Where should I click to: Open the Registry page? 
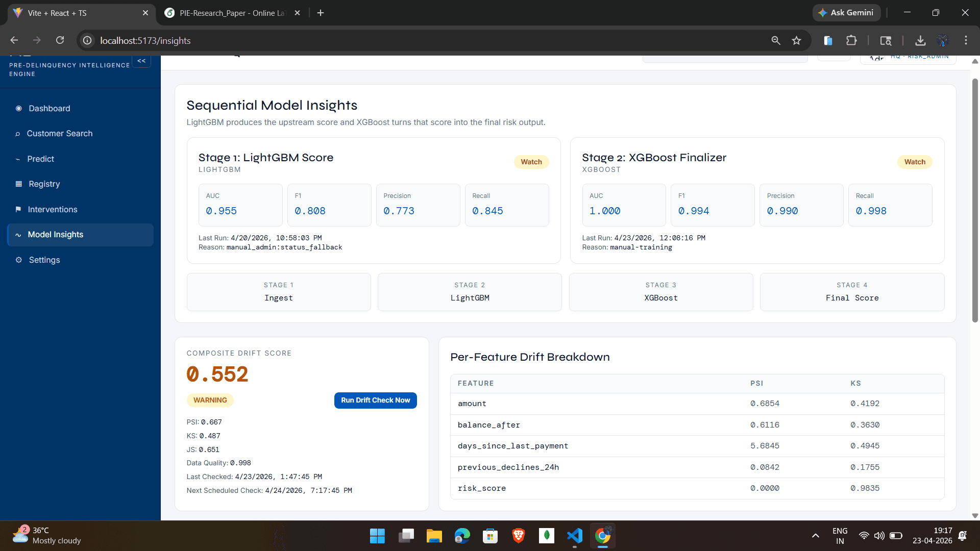[x=80, y=184]
